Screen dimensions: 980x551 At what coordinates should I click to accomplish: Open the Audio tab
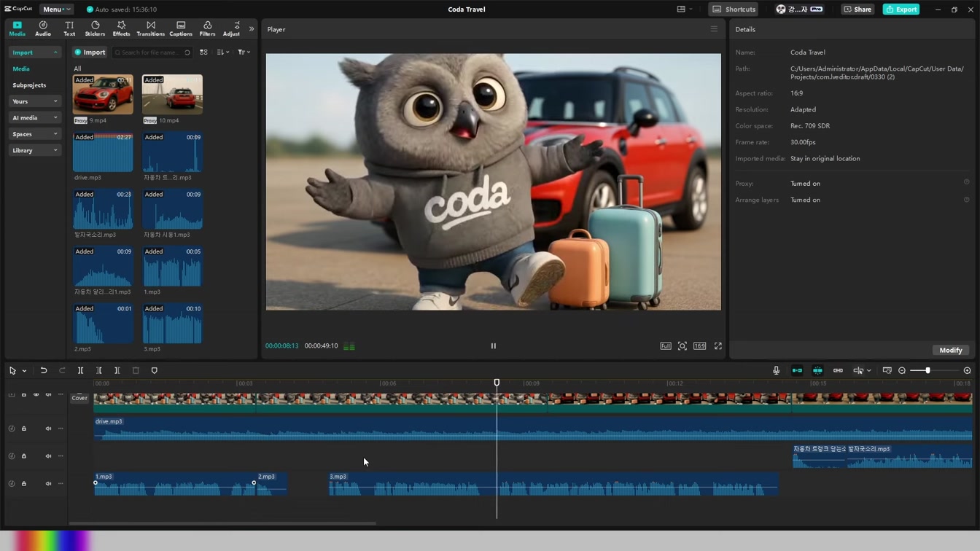[43, 28]
